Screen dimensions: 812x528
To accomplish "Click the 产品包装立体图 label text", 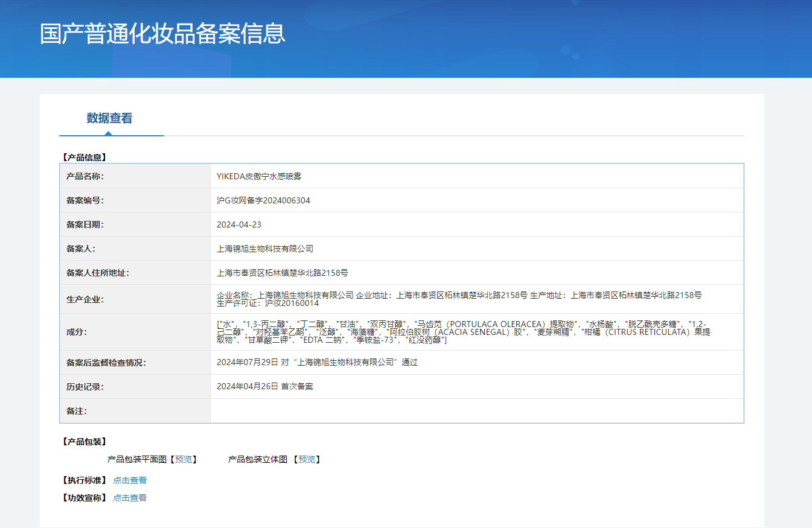I will click(x=258, y=459).
